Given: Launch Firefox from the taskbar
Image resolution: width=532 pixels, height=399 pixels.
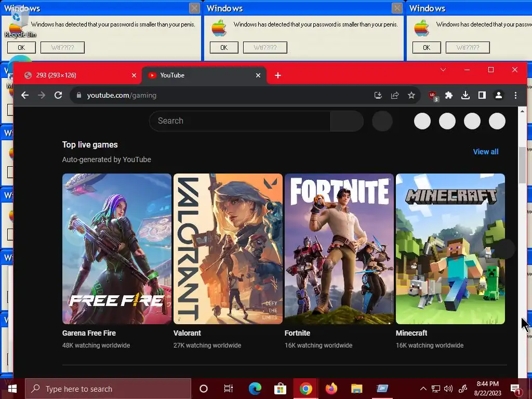Looking at the screenshot, I should [331, 389].
